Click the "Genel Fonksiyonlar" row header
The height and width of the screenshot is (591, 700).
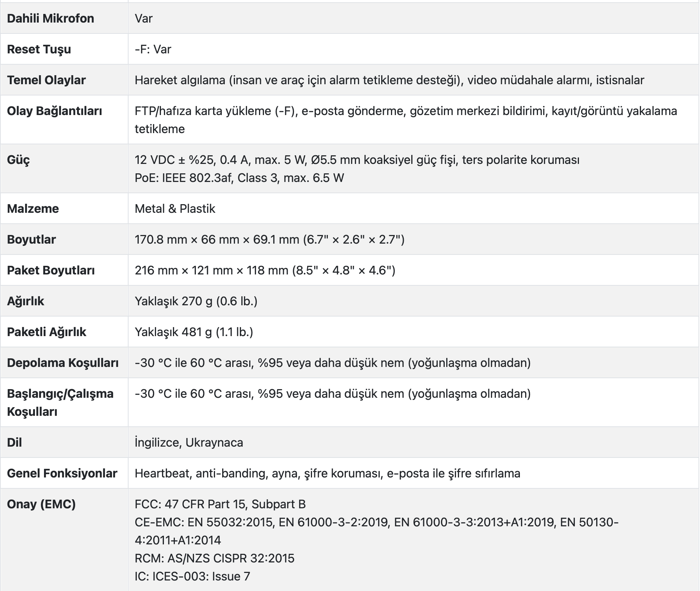tap(62, 473)
